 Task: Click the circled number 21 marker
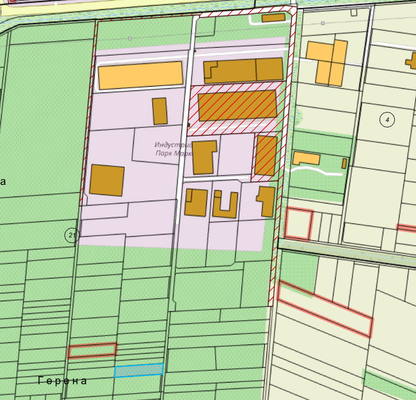click(x=71, y=236)
